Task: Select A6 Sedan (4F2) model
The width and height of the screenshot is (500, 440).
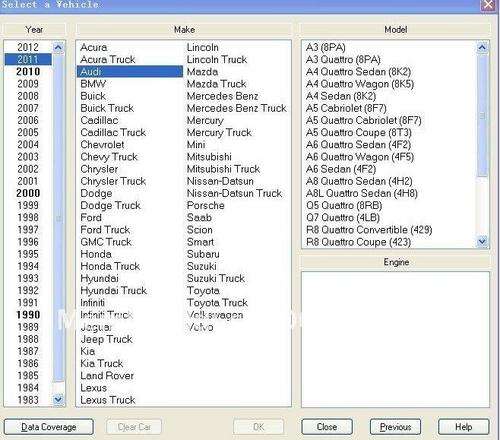Action: tap(341, 169)
